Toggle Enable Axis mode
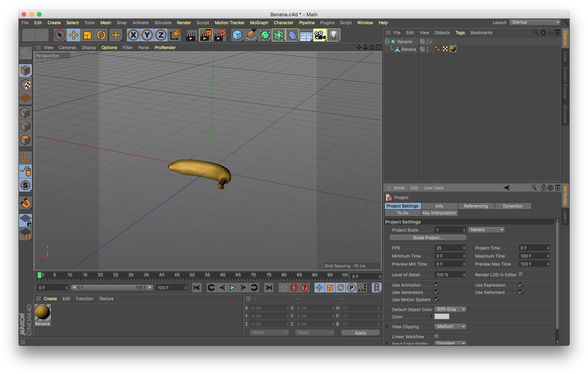 click(25, 157)
